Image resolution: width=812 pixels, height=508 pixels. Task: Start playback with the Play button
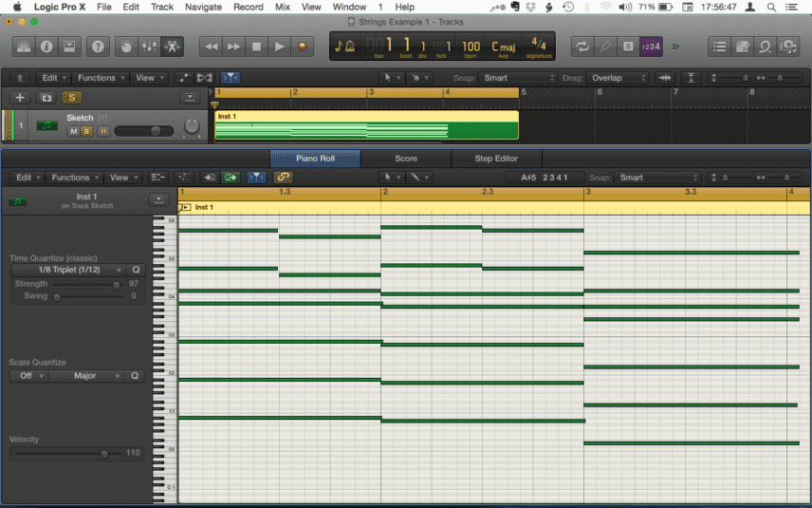[x=279, y=47]
